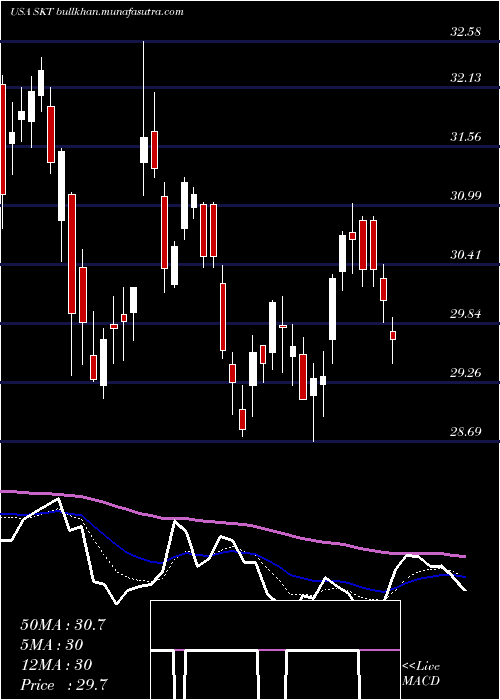Click the 28.69 price level label

click(466, 432)
